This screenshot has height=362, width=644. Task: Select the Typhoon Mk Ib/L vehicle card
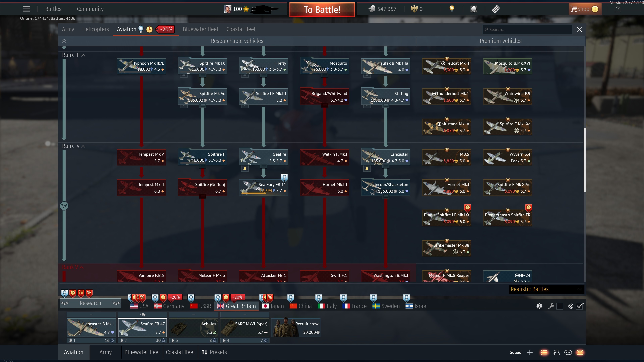pos(142,66)
